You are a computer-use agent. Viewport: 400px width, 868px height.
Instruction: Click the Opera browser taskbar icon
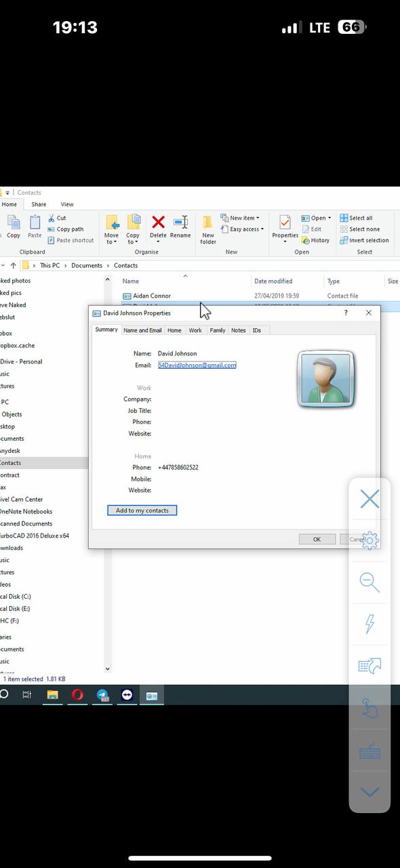point(77,695)
